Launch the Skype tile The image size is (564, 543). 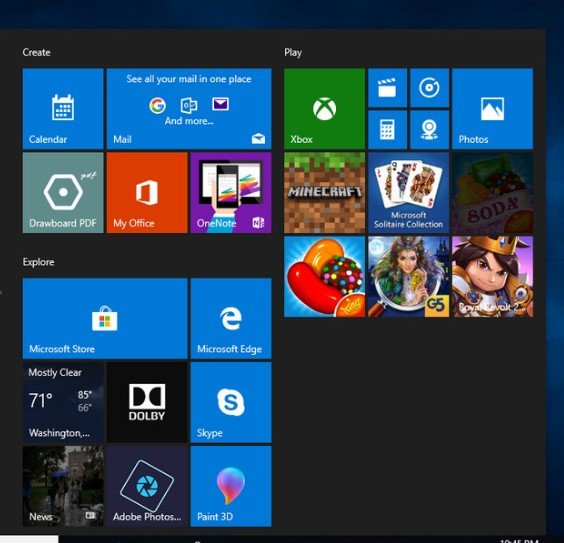(231, 402)
